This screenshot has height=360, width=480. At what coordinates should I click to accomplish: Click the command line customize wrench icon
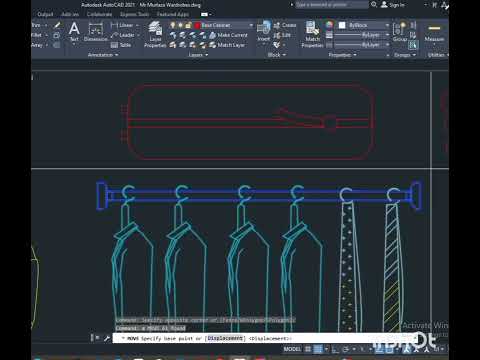(107, 338)
